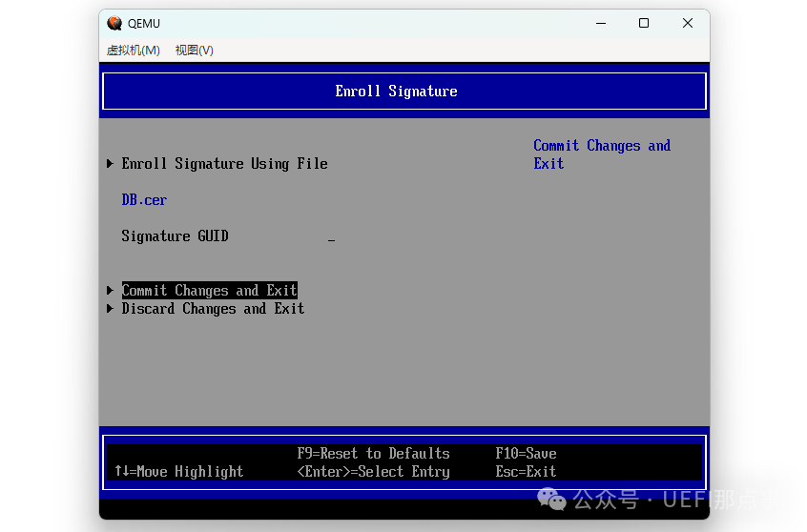Minimize the QEMU window
807x532 pixels.
coord(601,24)
